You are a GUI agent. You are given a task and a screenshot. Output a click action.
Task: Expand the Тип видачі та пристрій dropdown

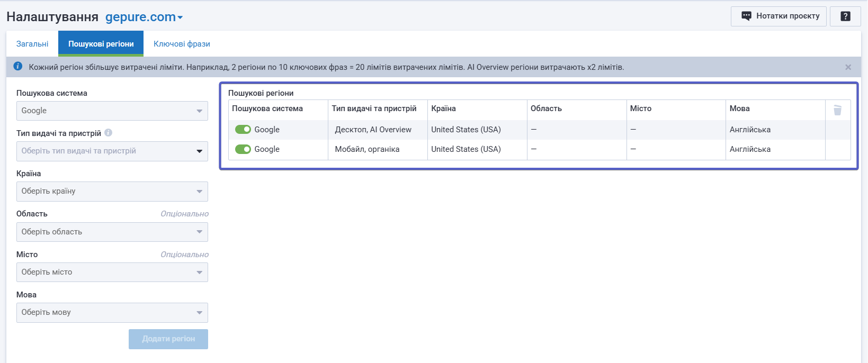112,151
